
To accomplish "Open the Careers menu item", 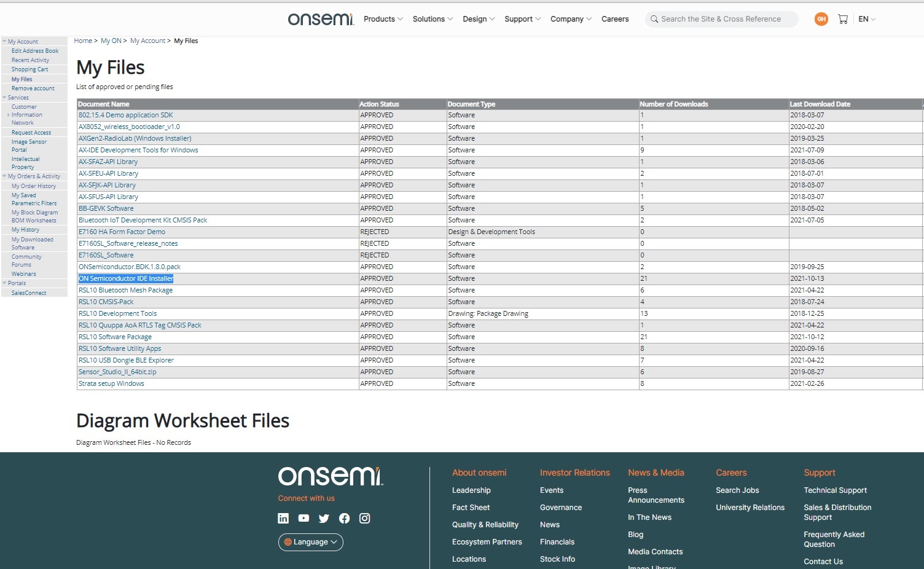I will 614,19.
